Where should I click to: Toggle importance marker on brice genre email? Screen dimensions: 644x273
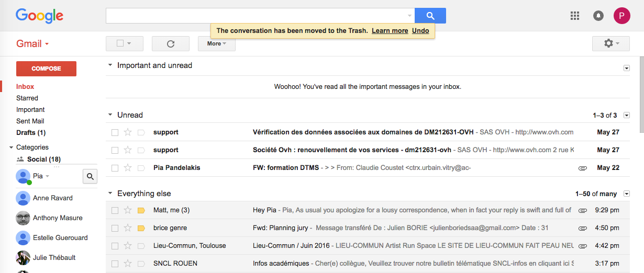point(141,228)
